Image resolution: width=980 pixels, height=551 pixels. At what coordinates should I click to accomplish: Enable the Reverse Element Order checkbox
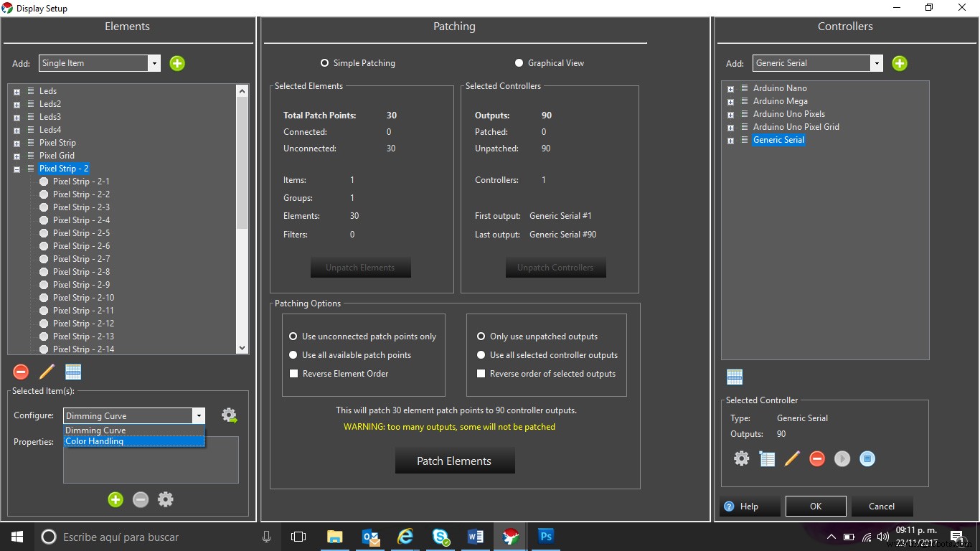293,374
